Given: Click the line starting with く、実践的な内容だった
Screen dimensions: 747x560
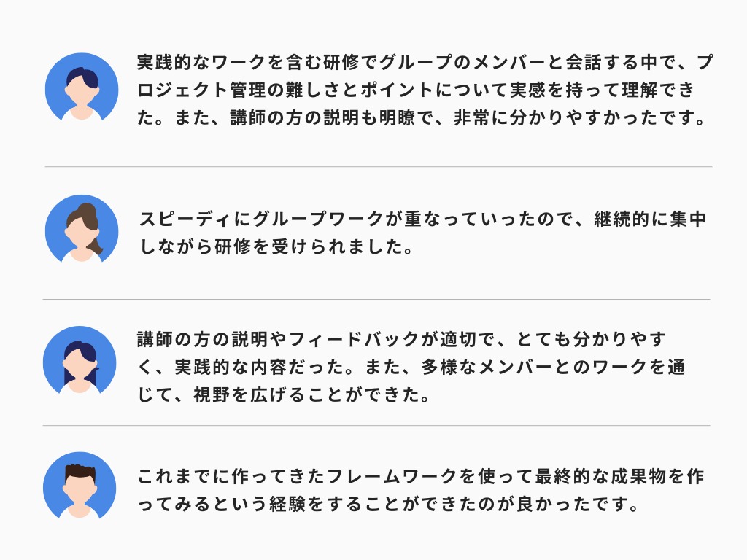Looking at the screenshot, I should [x=411, y=367].
